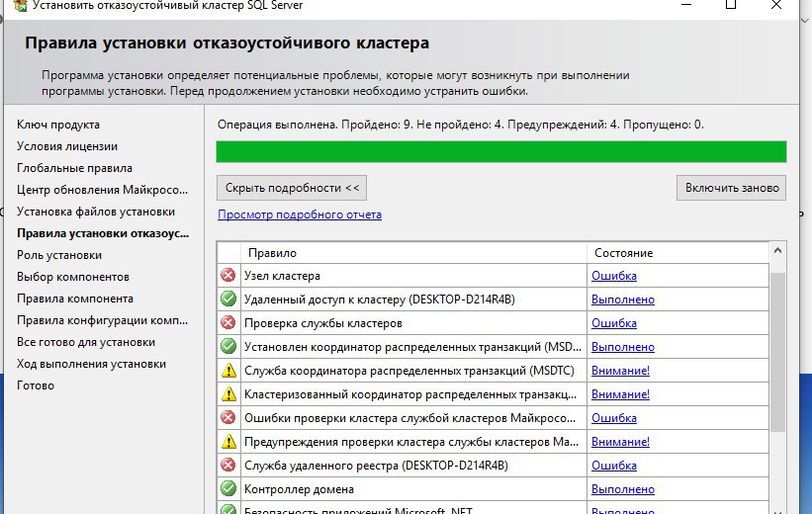
Task: Select Центр обновления Майкрософт step
Action: pos(102,190)
